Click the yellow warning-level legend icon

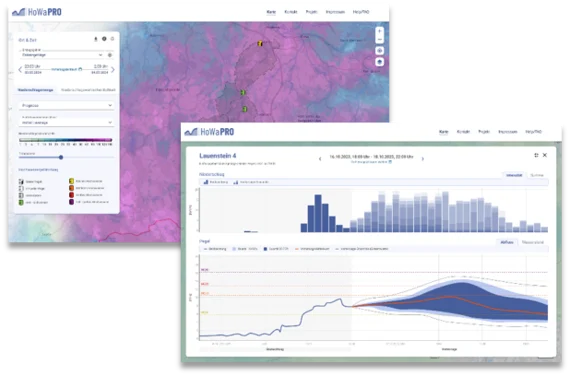[72, 181]
